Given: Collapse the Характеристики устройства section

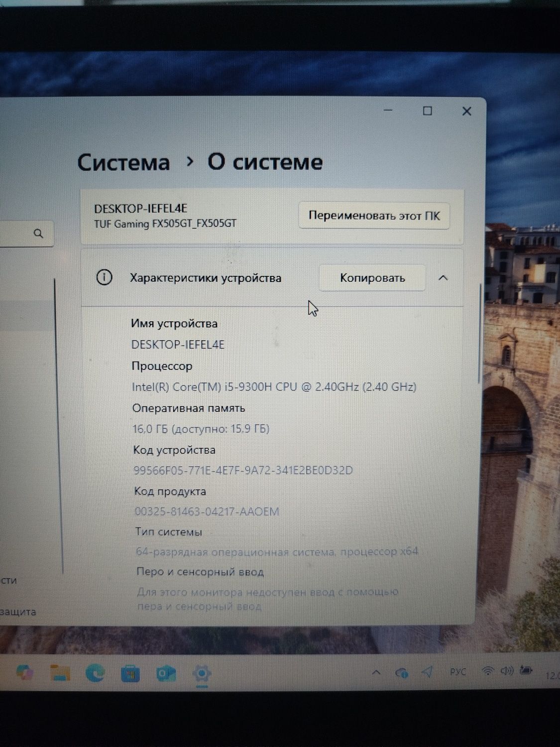Looking at the screenshot, I should coord(443,278).
